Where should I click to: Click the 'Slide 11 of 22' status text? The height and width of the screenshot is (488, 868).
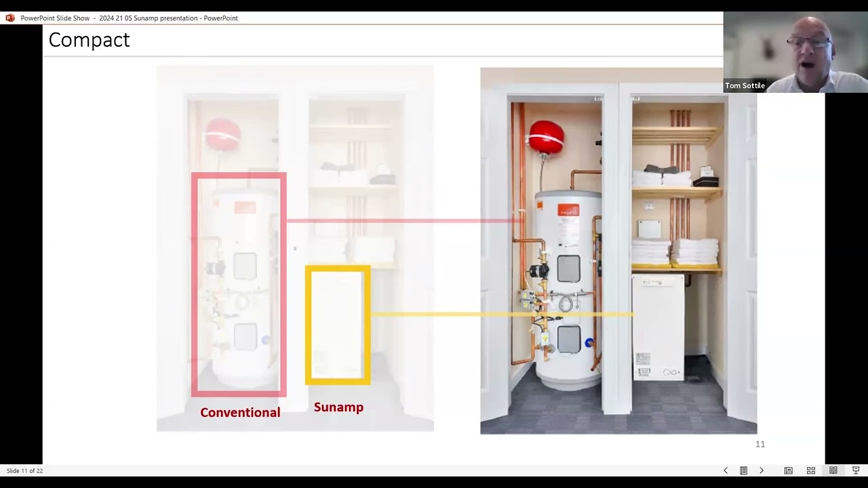(x=25, y=470)
